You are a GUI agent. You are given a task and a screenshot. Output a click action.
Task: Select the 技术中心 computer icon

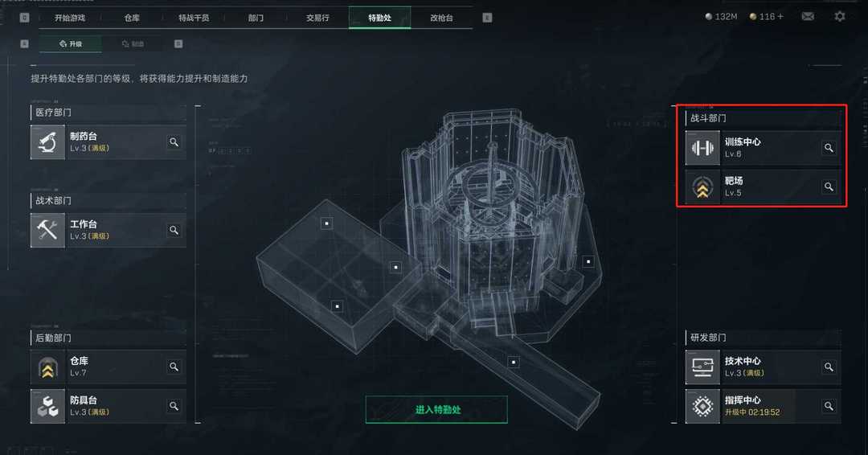tap(702, 367)
